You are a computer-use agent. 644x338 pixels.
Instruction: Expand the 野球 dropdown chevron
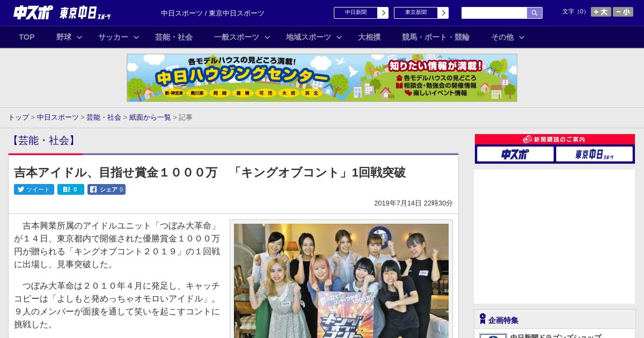pos(79,37)
